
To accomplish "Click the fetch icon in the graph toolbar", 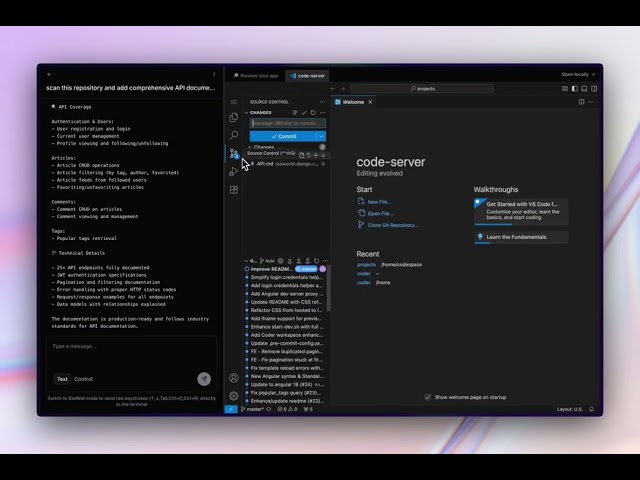I will [x=290, y=261].
